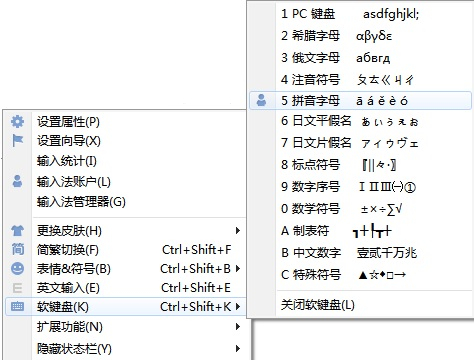Click the marker icon beside 5 拼音字母
This screenshot has height=360, width=474.
tap(261, 100)
